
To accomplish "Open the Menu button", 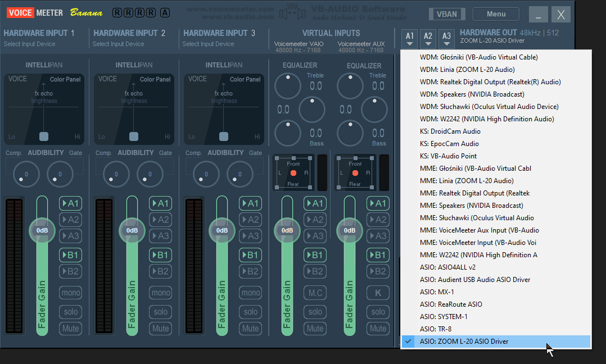I will [x=496, y=14].
